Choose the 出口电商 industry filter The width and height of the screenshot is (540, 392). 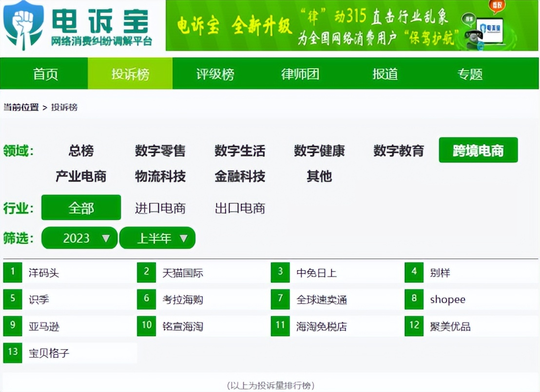(240, 208)
